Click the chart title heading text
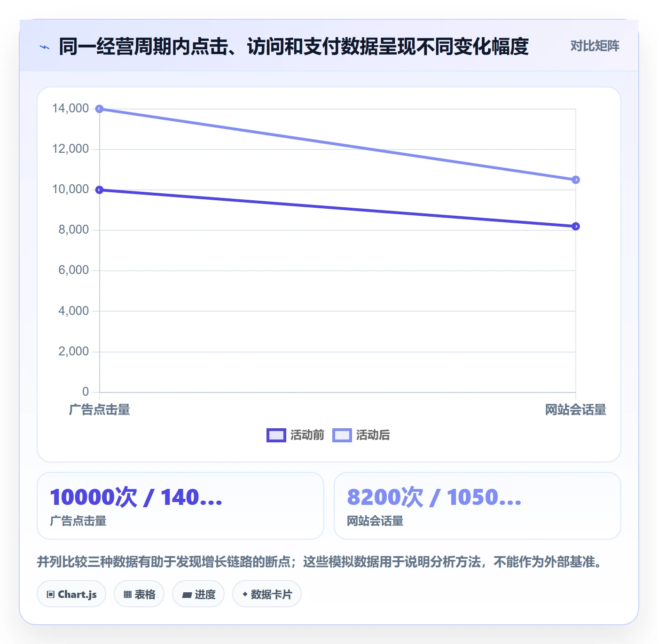The height and width of the screenshot is (644, 658). (x=294, y=47)
